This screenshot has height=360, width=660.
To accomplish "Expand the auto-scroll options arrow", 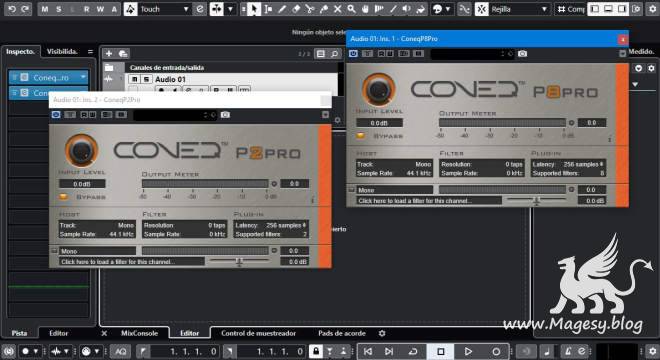I will (230, 9).
